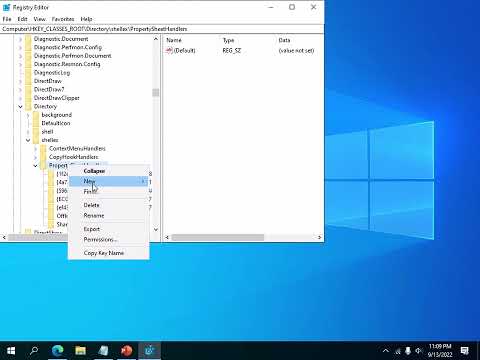Open the New submenu in the context menu

tap(109, 181)
